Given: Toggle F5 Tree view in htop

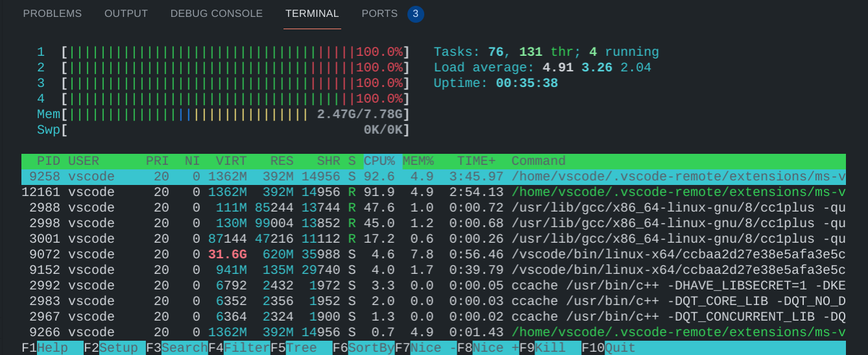Looking at the screenshot, I should tap(302, 348).
